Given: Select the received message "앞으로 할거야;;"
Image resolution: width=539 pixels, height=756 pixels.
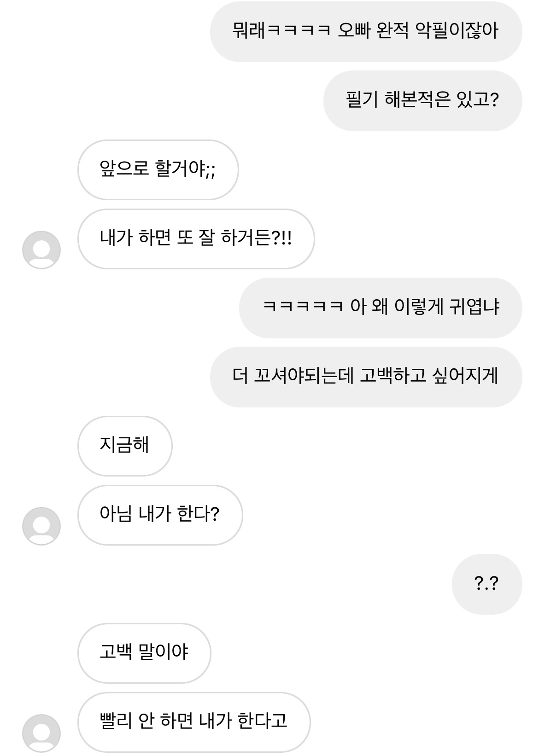Looking at the screenshot, I should (158, 170).
